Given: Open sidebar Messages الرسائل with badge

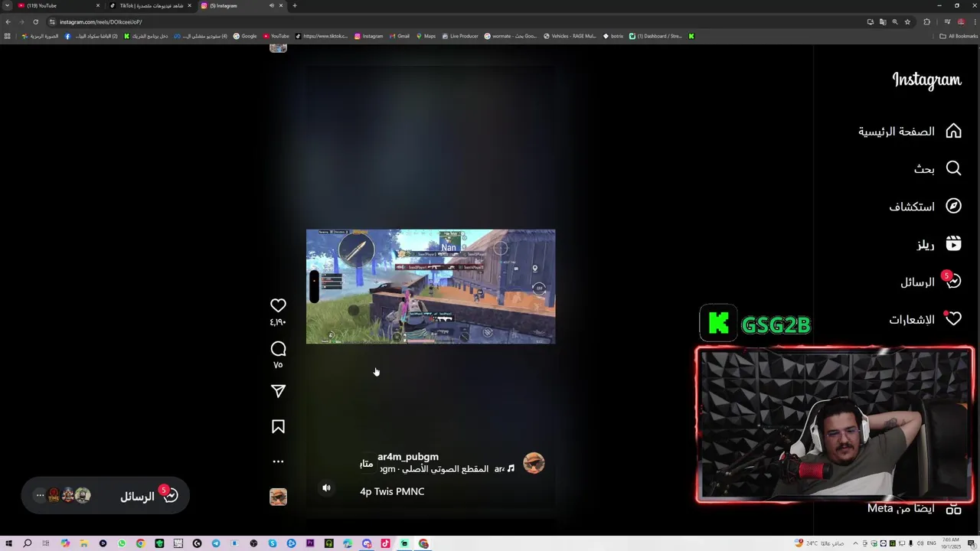Looking at the screenshot, I should point(931,282).
